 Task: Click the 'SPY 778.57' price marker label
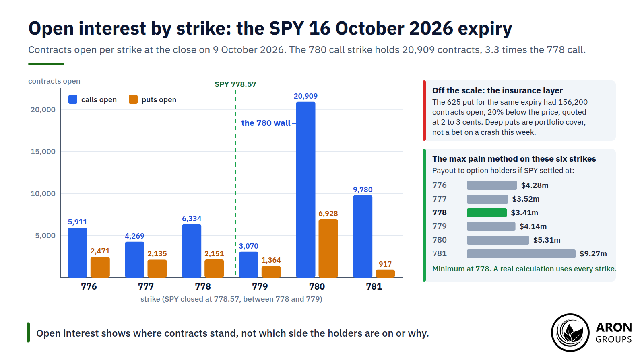click(x=235, y=84)
